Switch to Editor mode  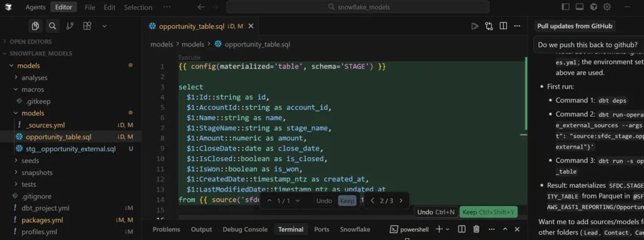pyautogui.click(x=64, y=7)
